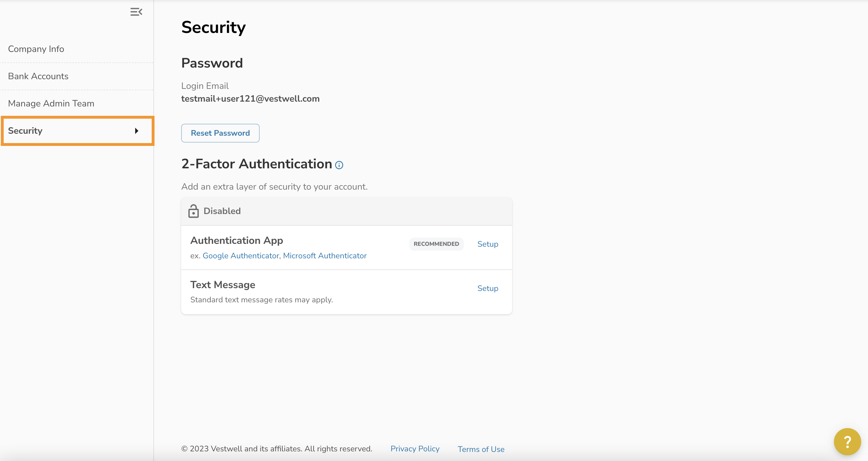This screenshot has height=461, width=868.
Task: Open the yellow help question mark button
Action: [x=847, y=441]
